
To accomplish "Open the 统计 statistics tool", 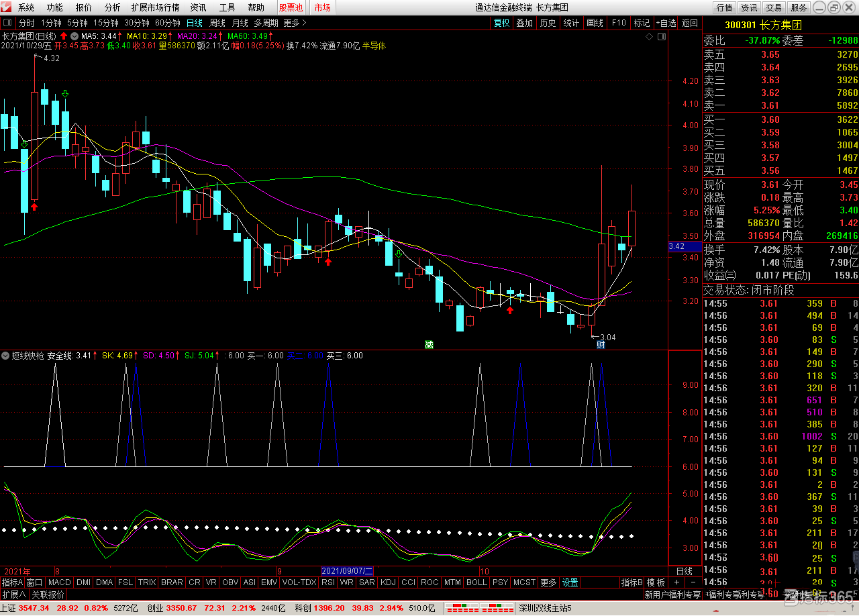I will 571,23.
